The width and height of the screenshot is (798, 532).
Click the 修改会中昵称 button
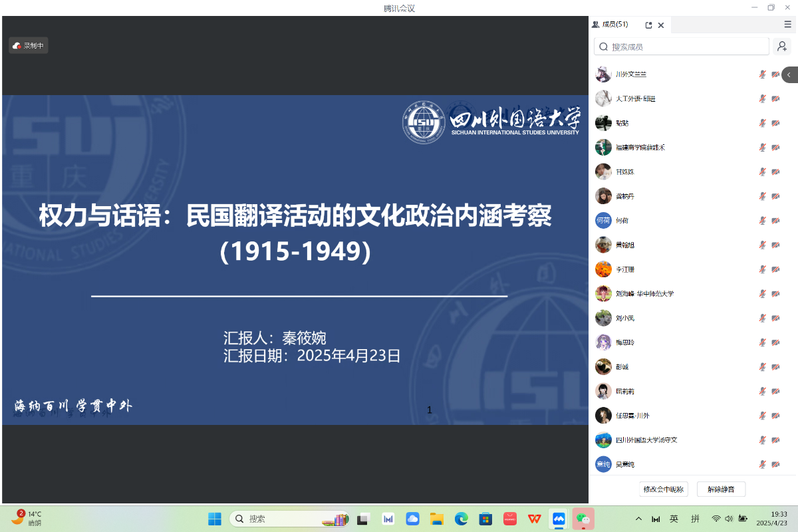(x=663, y=489)
